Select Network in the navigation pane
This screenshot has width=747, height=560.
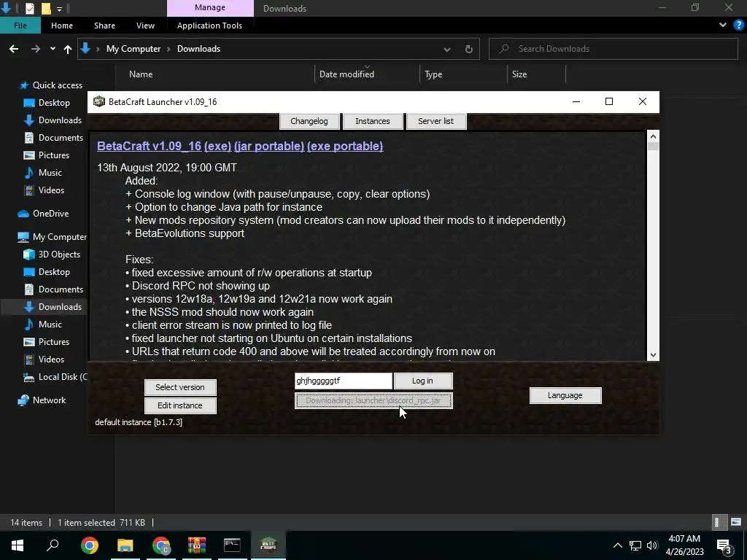pyautogui.click(x=49, y=400)
